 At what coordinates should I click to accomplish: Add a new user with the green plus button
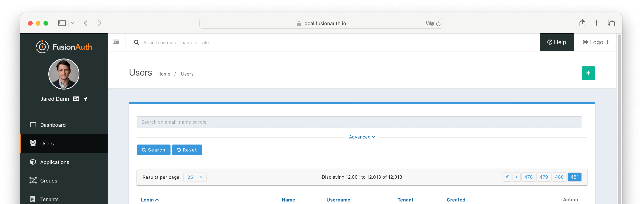[x=588, y=73]
